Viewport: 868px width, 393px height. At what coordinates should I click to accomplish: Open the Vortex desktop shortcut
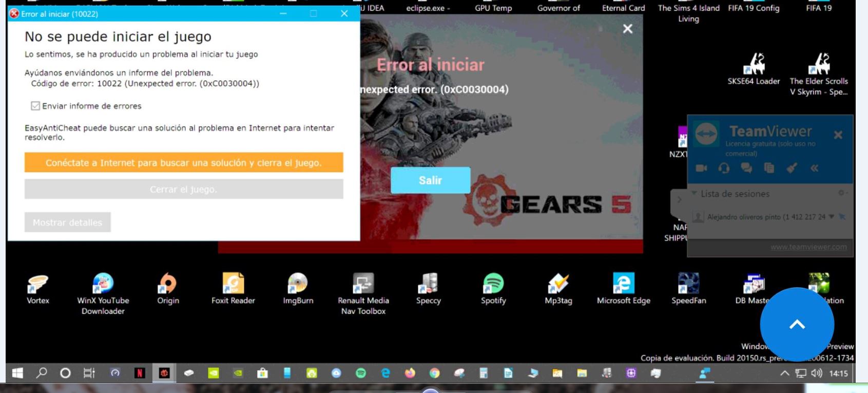point(38,289)
